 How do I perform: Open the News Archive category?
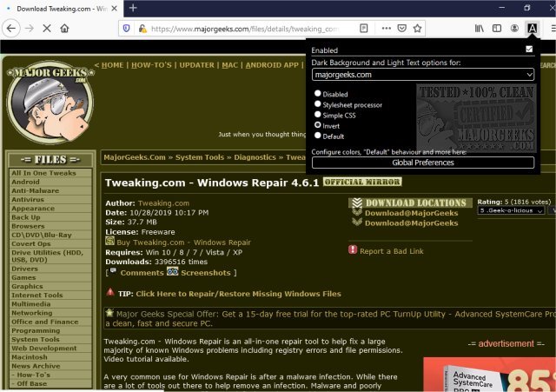[x=36, y=366]
